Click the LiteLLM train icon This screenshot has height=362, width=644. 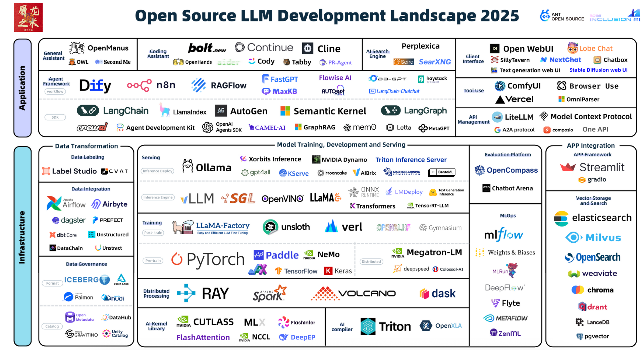click(x=497, y=117)
